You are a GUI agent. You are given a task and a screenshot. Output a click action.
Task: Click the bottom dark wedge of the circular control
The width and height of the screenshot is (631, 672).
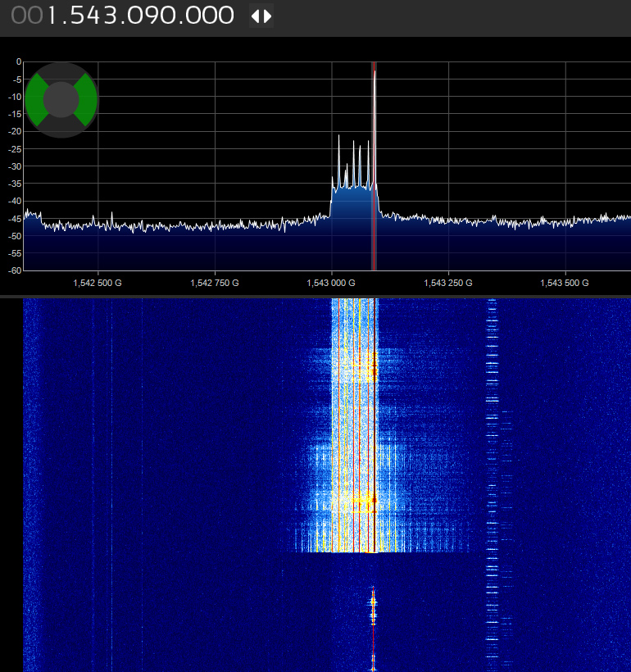click(61, 128)
